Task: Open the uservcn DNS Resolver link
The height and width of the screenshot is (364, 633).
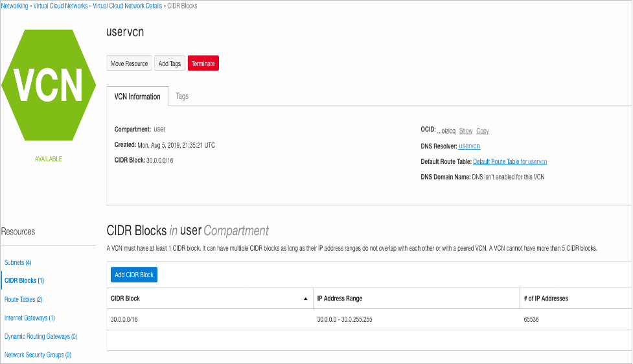Action: point(469,146)
